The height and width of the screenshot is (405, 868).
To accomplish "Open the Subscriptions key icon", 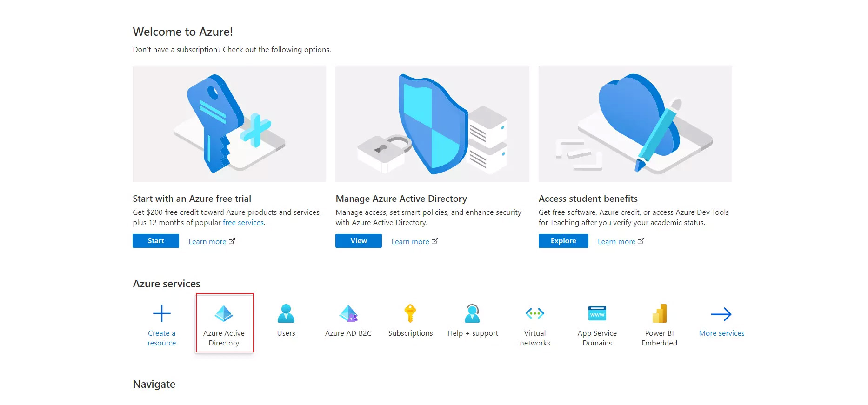I will tap(410, 313).
